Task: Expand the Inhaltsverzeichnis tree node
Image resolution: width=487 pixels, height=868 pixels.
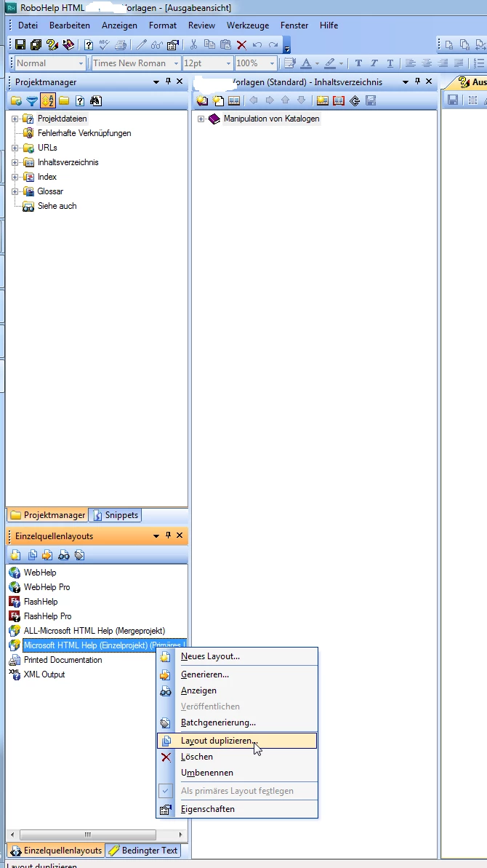Action: [15, 162]
